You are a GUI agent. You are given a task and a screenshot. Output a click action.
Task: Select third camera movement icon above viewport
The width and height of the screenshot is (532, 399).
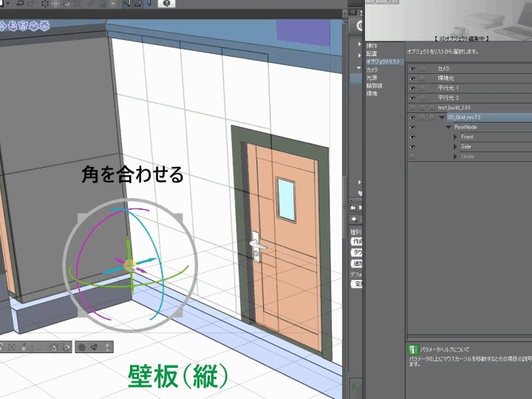[23, 25]
